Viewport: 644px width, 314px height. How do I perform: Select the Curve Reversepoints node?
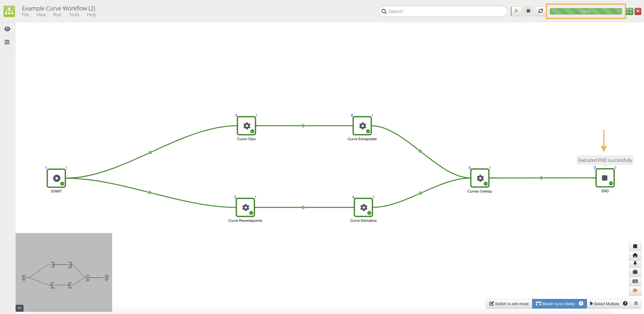(246, 207)
